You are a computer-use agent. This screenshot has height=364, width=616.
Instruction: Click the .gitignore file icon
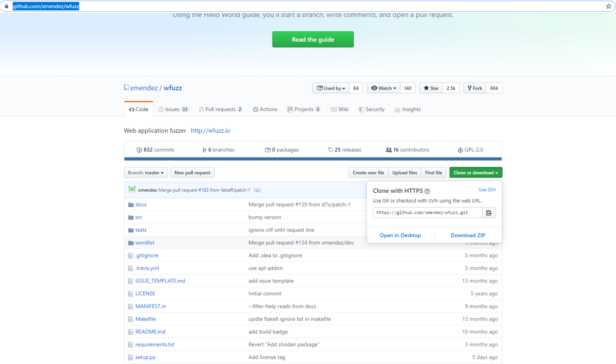130,255
